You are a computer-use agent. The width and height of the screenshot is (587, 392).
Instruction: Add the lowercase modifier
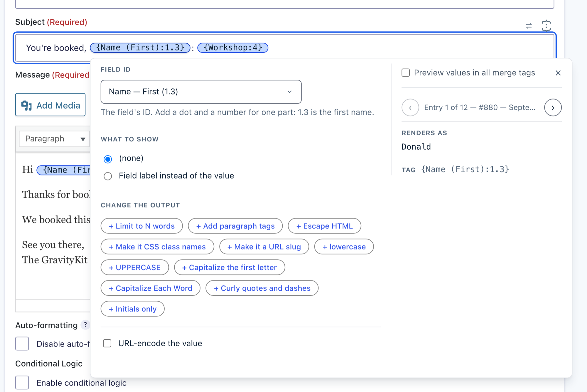(x=344, y=247)
